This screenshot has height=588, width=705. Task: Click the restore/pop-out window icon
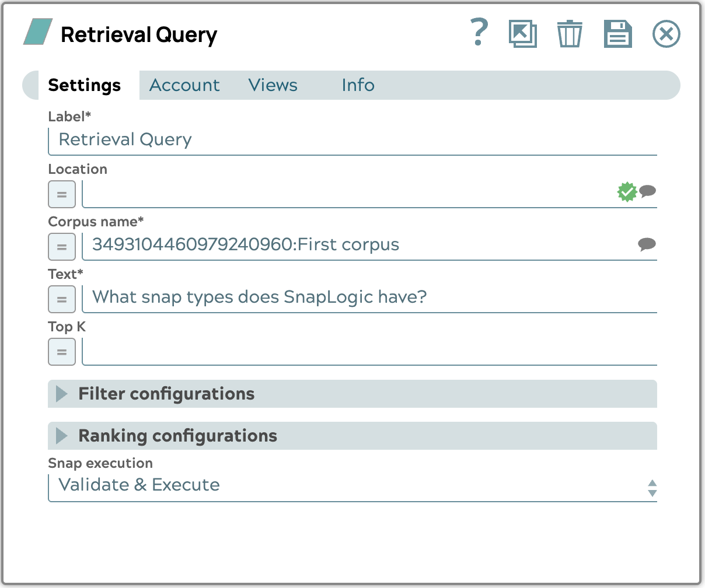pyautogui.click(x=522, y=34)
